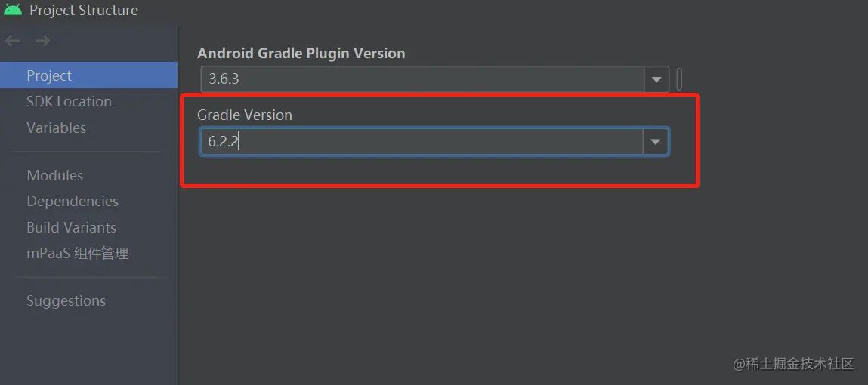868x385 pixels.
Task: Select Dependencies in the sidebar
Action: pyautogui.click(x=73, y=201)
